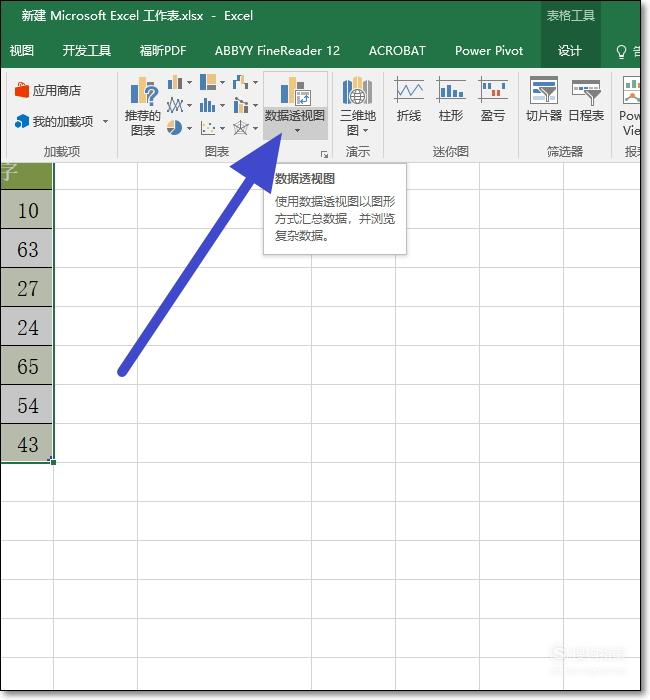Screen dimensions: 650x700
Task: Open ACROBAT ribbon tab
Action: point(397,50)
